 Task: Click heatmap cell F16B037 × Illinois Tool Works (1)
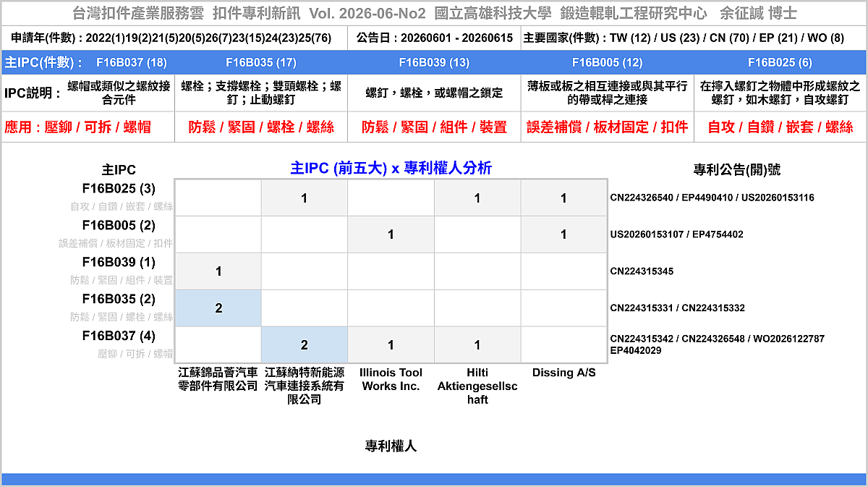pos(391,345)
